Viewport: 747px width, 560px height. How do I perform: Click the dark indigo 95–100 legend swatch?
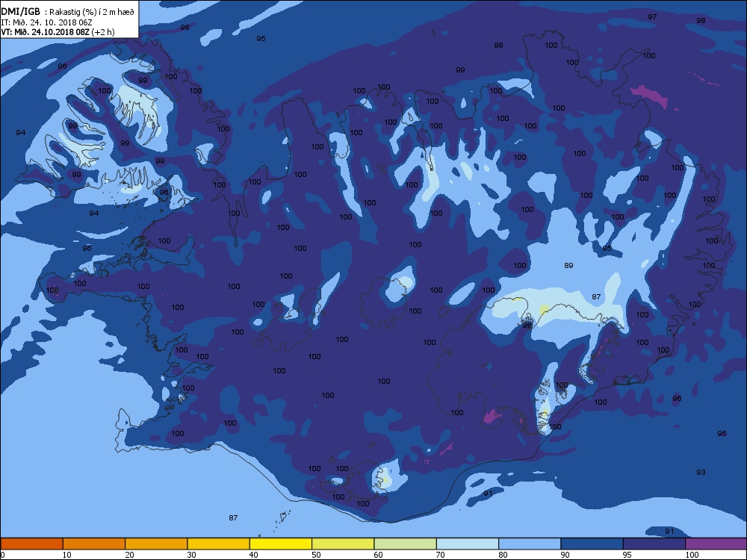pyautogui.click(x=654, y=544)
